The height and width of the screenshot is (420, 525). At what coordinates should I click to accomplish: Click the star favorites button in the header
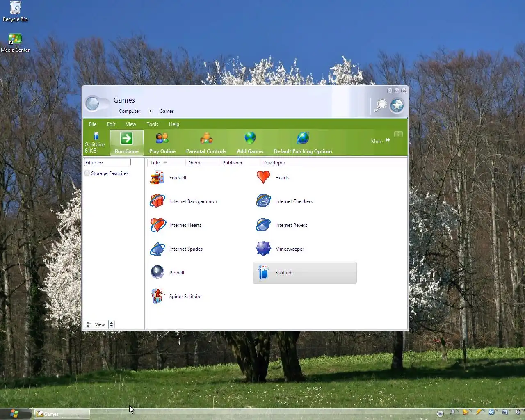pos(397,106)
